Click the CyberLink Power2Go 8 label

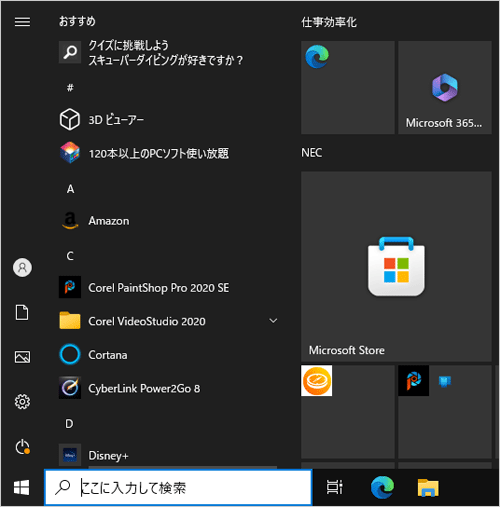(x=144, y=389)
